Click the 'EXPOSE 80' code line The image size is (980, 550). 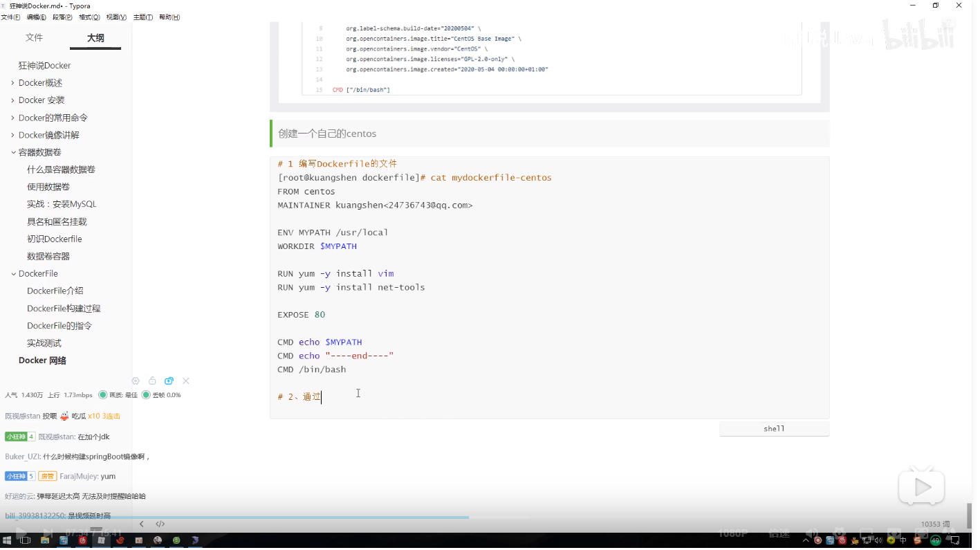coord(302,315)
